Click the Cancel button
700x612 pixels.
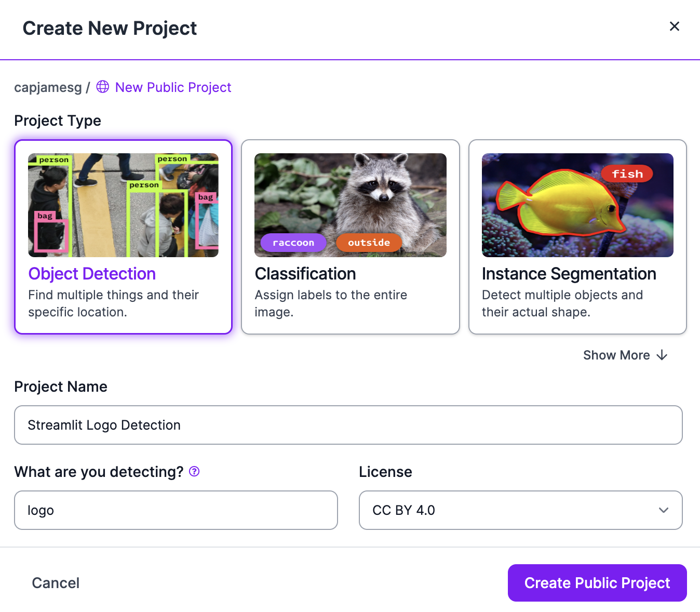(56, 583)
